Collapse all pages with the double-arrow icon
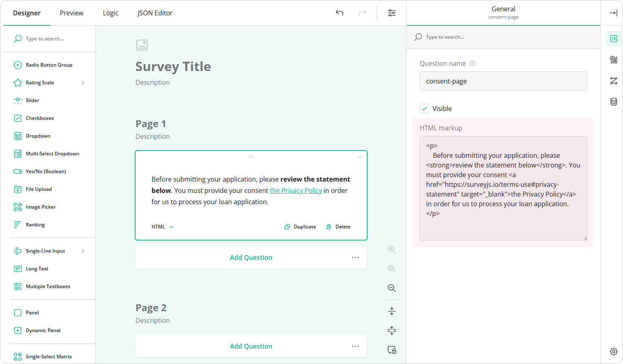 point(391,311)
